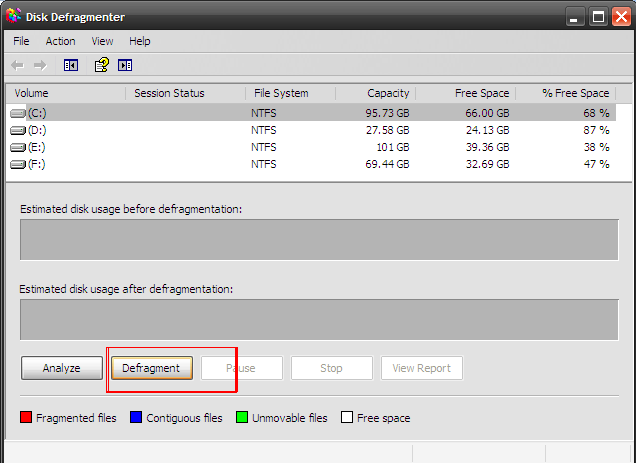Image resolution: width=636 pixels, height=463 pixels.
Task: Select the (D:) volume label
Action: point(37,130)
